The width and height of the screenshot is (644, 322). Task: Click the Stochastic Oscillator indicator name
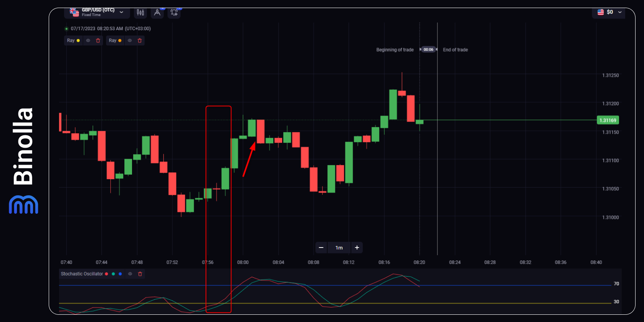pos(82,274)
